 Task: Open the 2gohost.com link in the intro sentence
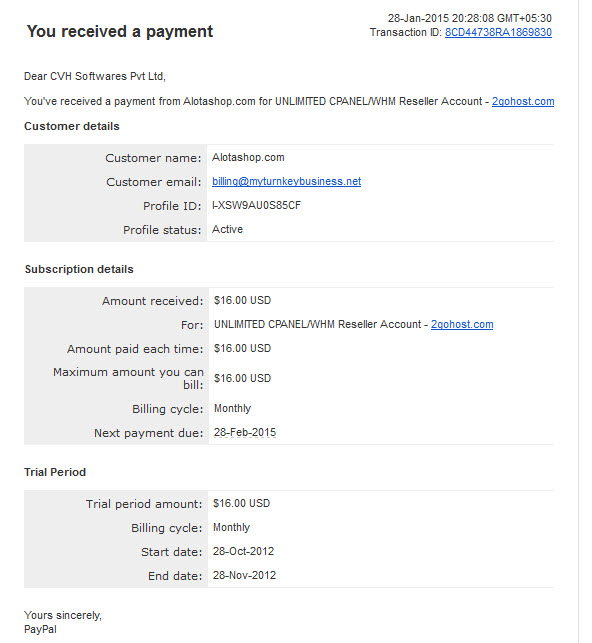point(523,101)
